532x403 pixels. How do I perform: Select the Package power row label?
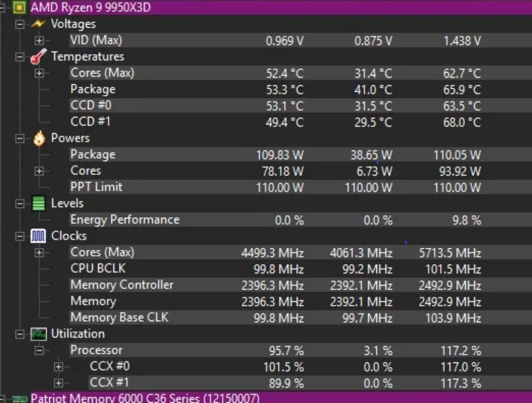[x=93, y=154]
